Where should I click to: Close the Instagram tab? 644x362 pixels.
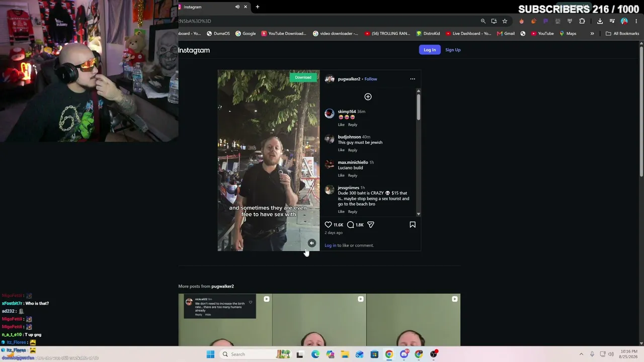tap(246, 7)
